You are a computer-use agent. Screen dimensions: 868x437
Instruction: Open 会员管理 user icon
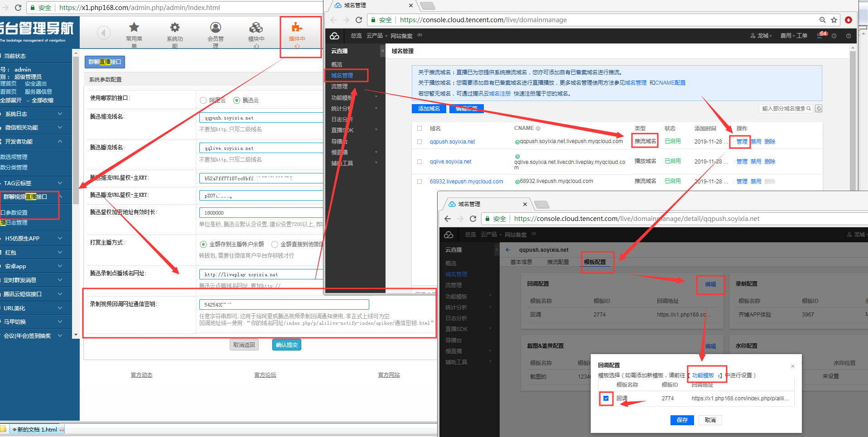pyautogui.click(x=216, y=28)
